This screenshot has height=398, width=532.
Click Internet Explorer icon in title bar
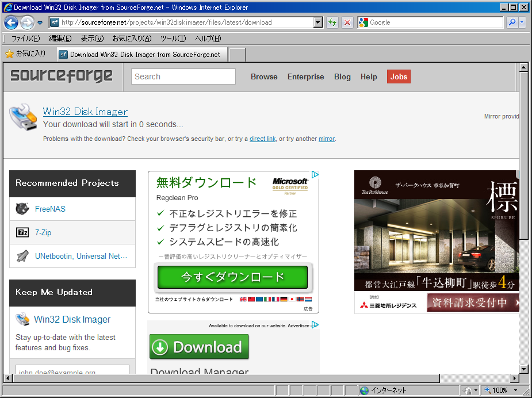tap(7, 7)
